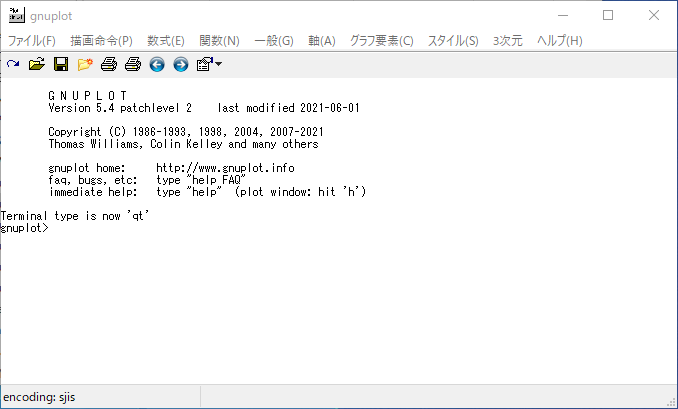
Task: Click the second printer icon
Action: (133, 64)
